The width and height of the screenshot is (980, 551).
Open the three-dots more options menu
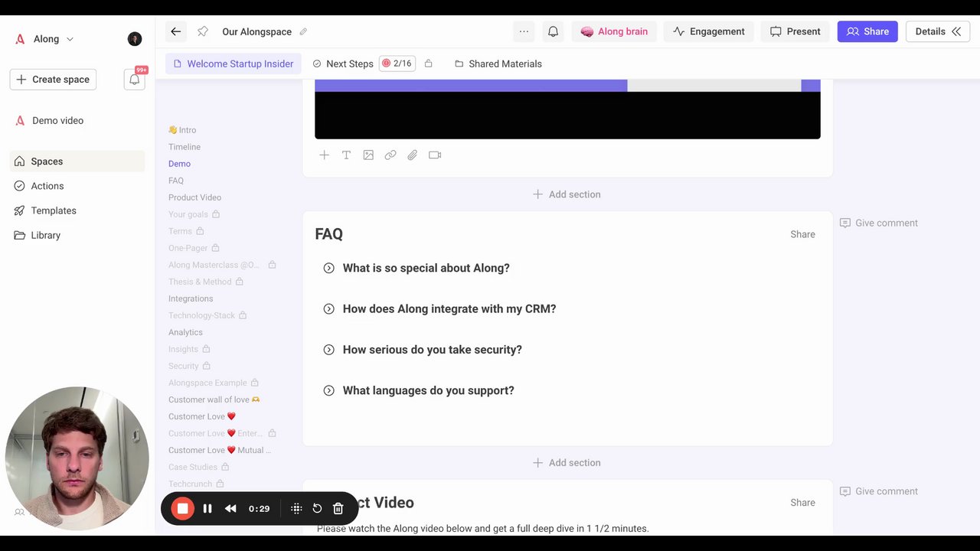click(524, 31)
